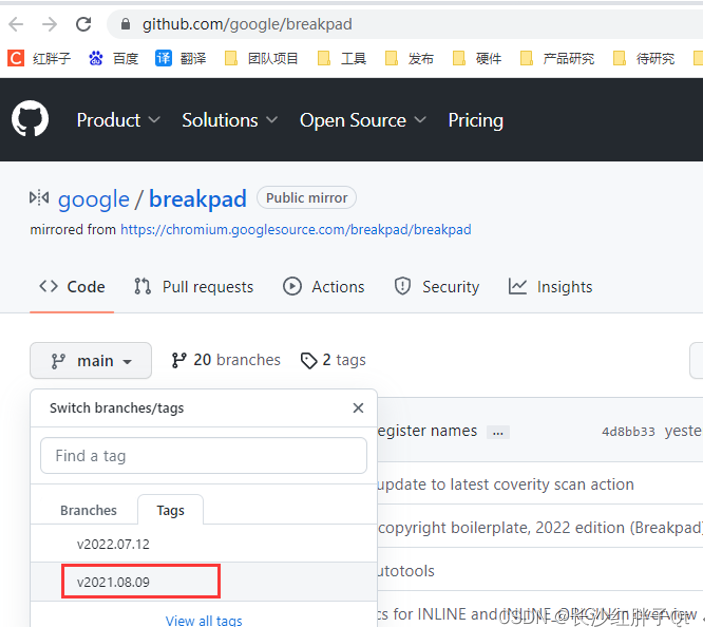This screenshot has height=637, width=705.
Task: Expand the Product menu
Action: 118,120
